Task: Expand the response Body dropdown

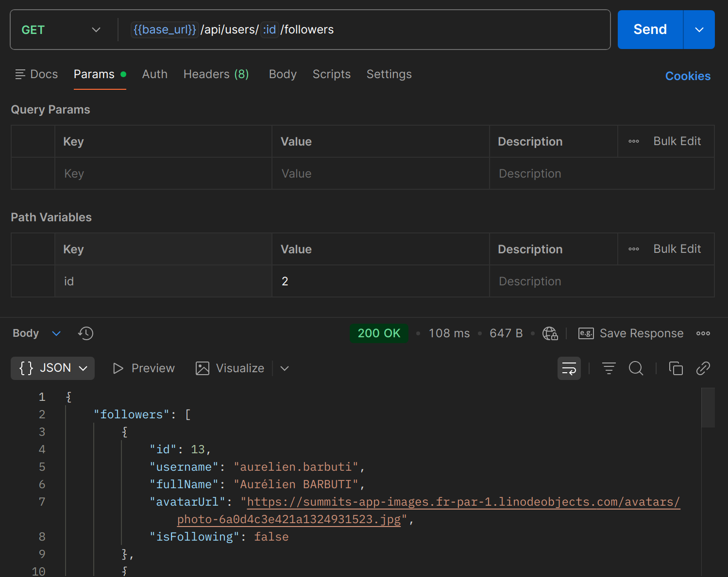Action: click(37, 333)
